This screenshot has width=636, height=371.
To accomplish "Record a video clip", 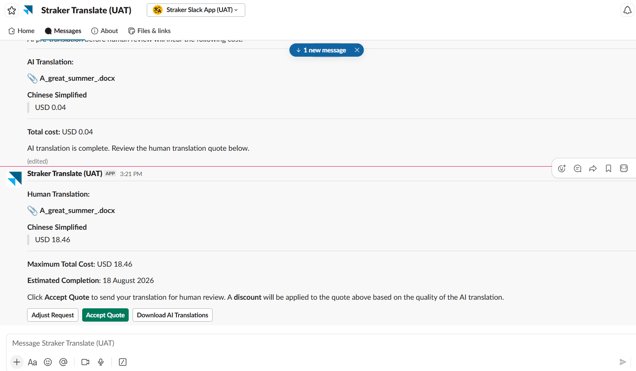I will [85, 362].
